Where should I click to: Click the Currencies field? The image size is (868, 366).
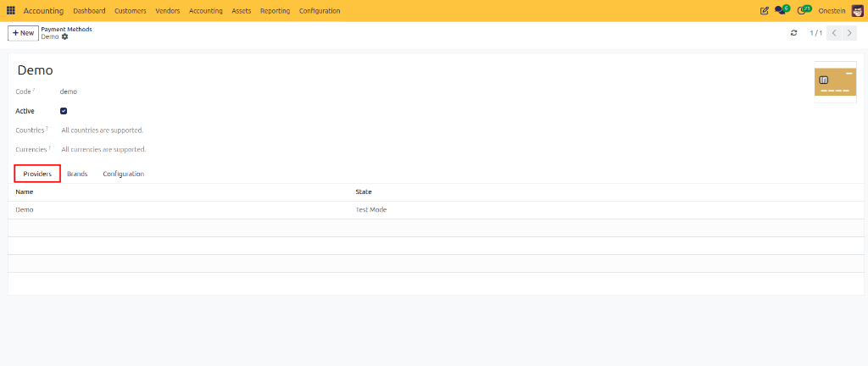tap(103, 150)
